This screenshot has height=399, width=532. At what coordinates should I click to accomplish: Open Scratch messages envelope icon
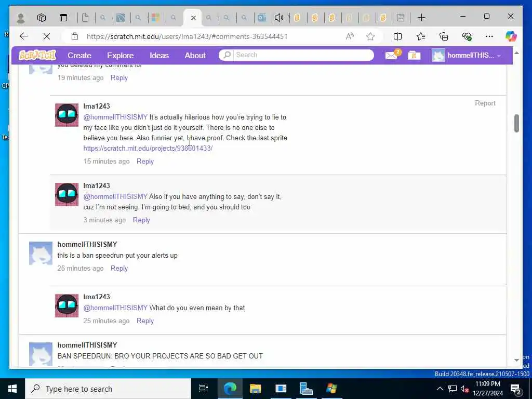pyautogui.click(x=391, y=55)
